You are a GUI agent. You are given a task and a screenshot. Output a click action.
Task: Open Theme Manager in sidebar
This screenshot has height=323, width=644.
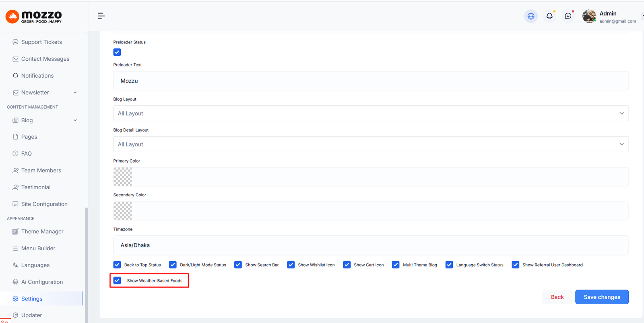tap(42, 232)
